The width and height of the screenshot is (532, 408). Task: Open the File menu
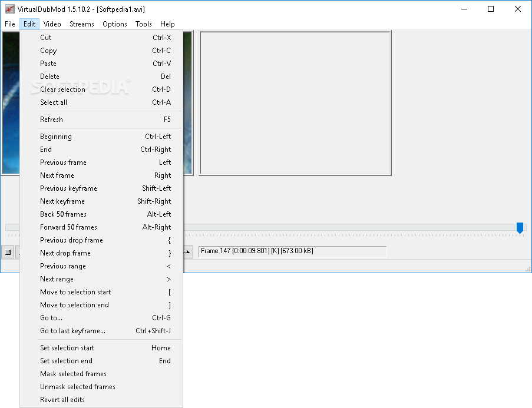(10, 24)
